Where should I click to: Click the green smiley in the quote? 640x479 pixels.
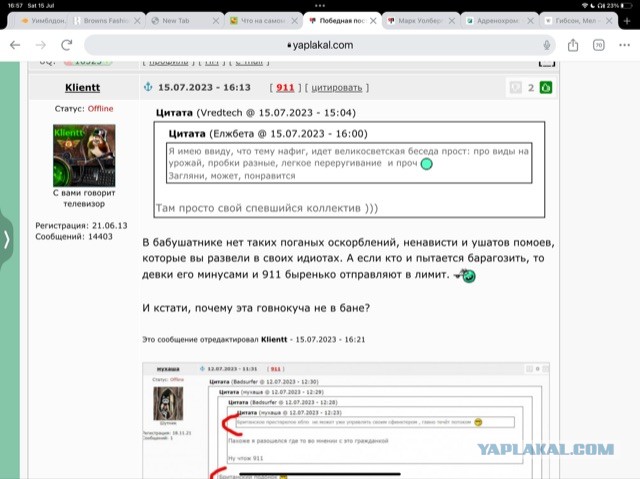pos(427,164)
